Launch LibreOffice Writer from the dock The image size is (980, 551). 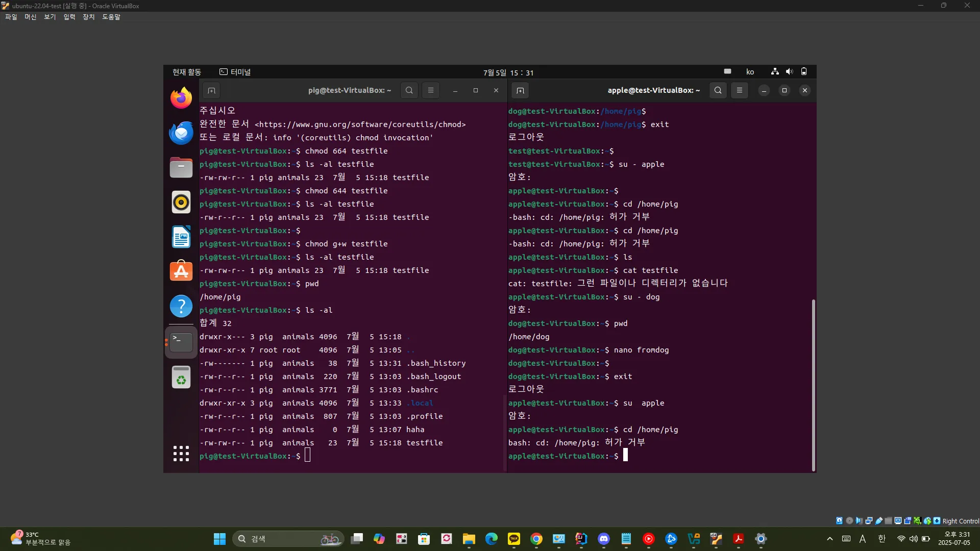181,237
